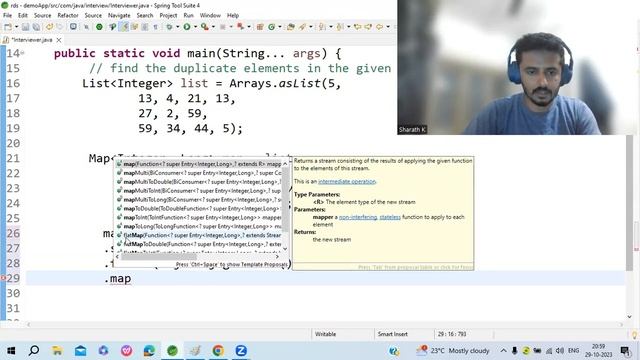Screen dimensions: 640x360
Task: Expand the Next Annotation dropdown arrow
Action: pyautogui.click(x=331, y=27)
